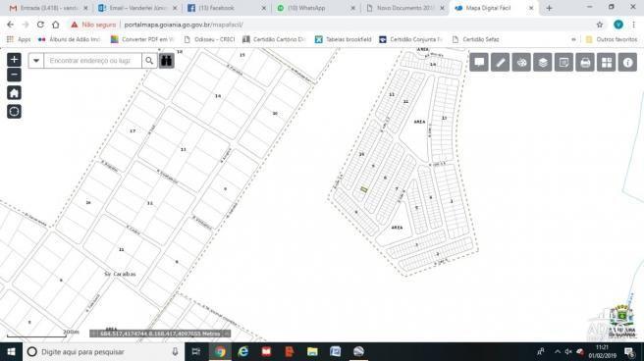Zoom in with the plus button
Viewport: 644px width, 361px height.
coord(14,60)
